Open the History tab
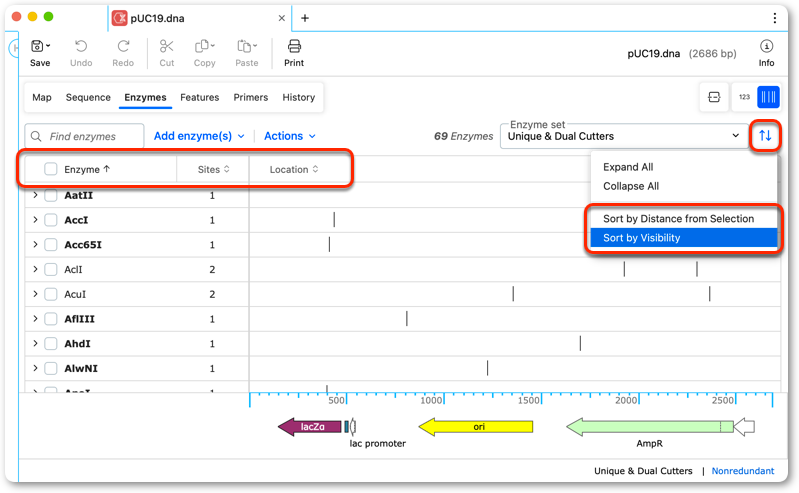 tap(299, 97)
